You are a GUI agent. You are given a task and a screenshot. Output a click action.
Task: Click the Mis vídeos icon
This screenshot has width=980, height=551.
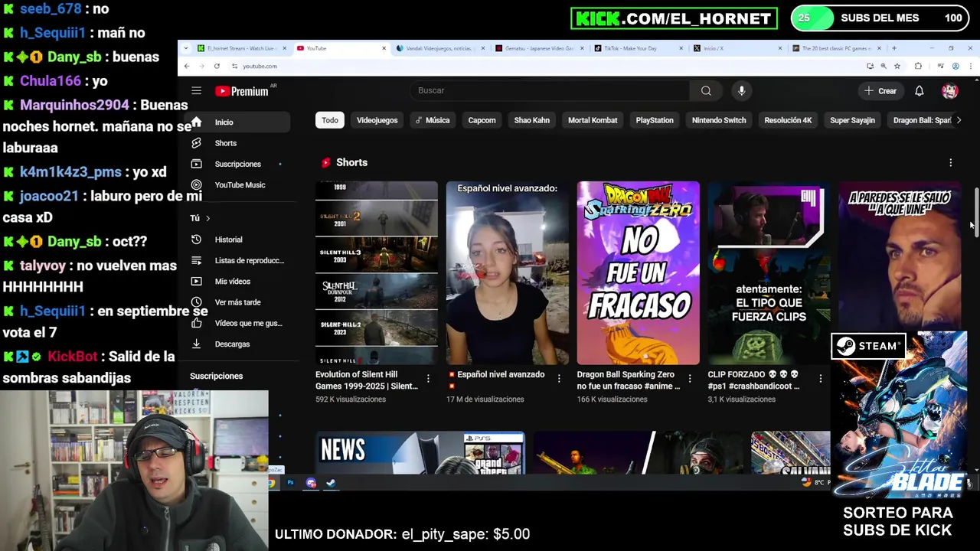point(197,281)
